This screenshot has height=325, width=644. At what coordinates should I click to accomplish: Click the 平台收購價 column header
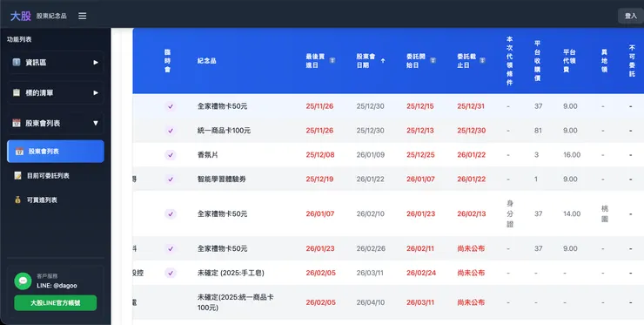point(537,60)
